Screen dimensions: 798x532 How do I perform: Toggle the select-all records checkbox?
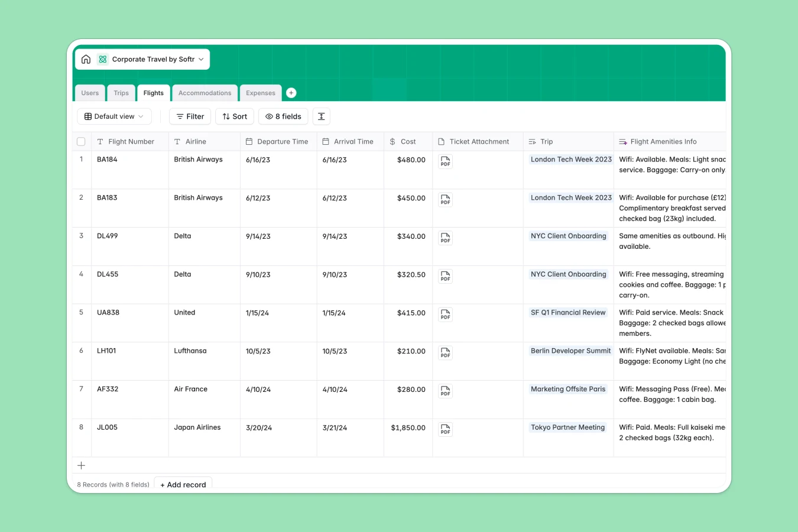point(81,141)
